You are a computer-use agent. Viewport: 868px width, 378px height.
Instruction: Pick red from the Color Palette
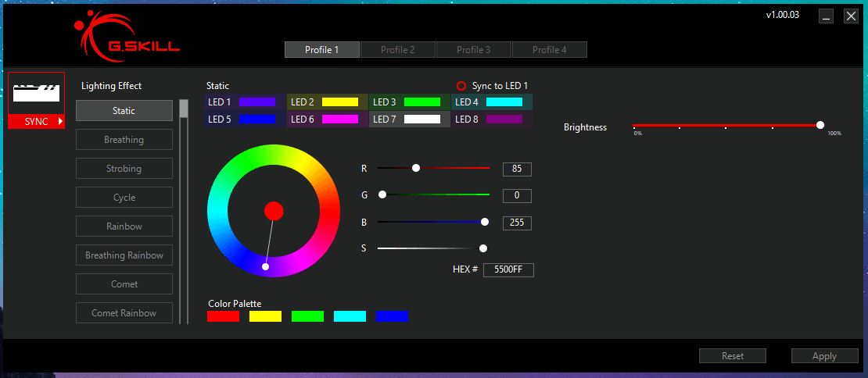pyautogui.click(x=223, y=316)
